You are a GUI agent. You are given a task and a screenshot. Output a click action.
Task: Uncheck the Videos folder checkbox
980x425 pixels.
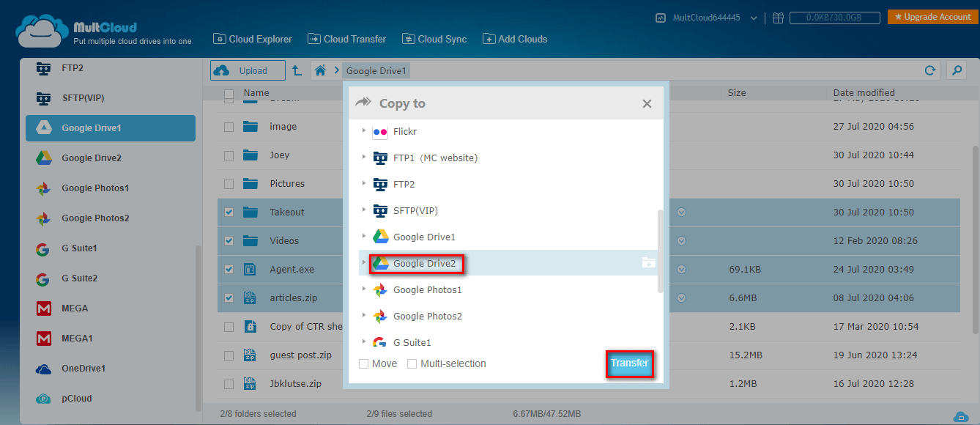coord(229,241)
